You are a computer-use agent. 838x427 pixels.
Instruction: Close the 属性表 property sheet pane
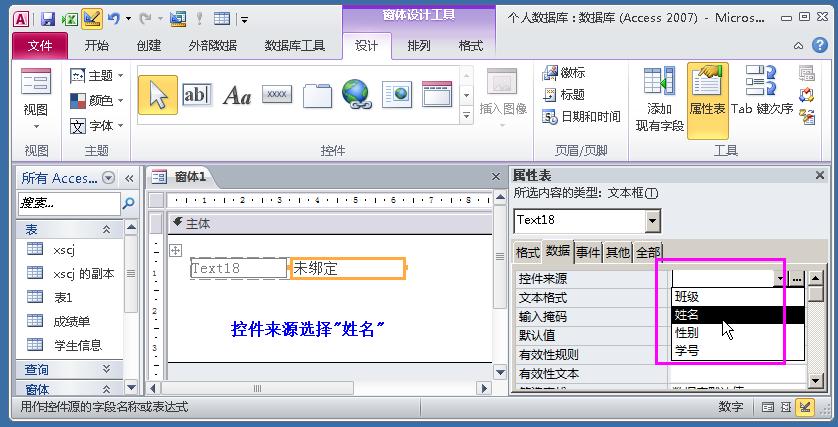click(x=820, y=175)
